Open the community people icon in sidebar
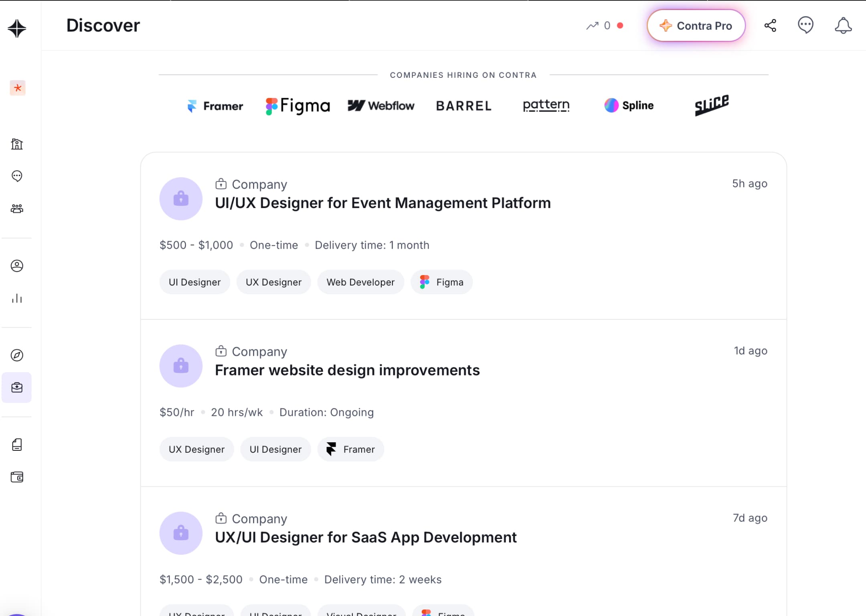The height and width of the screenshot is (616, 866). 17,208
